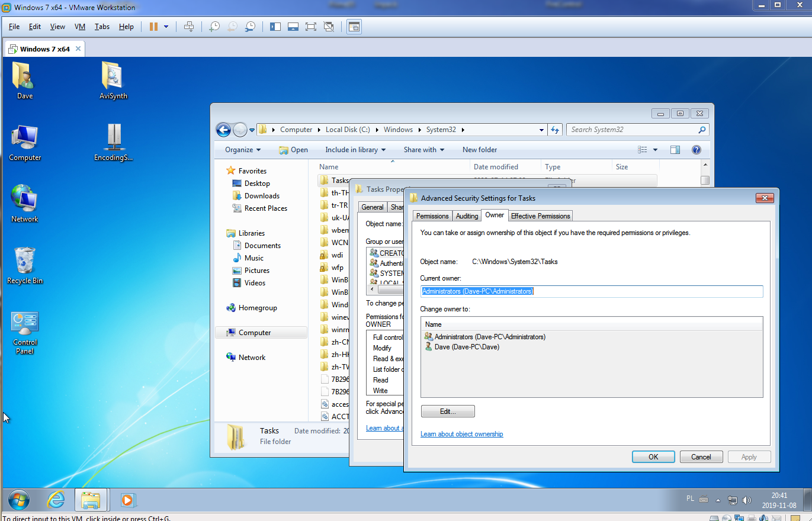This screenshot has width=812, height=521.
Task: Select Network in the Explorer navigation pane
Action: click(252, 358)
